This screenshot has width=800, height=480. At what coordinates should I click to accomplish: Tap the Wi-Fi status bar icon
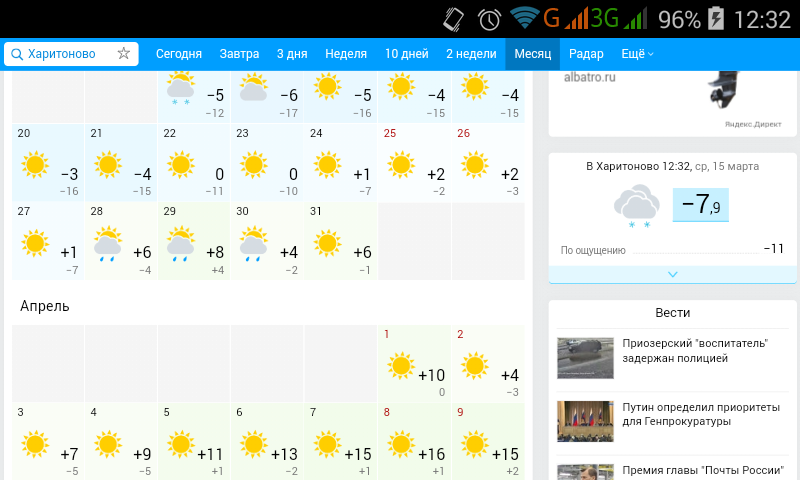click(524, 18)
